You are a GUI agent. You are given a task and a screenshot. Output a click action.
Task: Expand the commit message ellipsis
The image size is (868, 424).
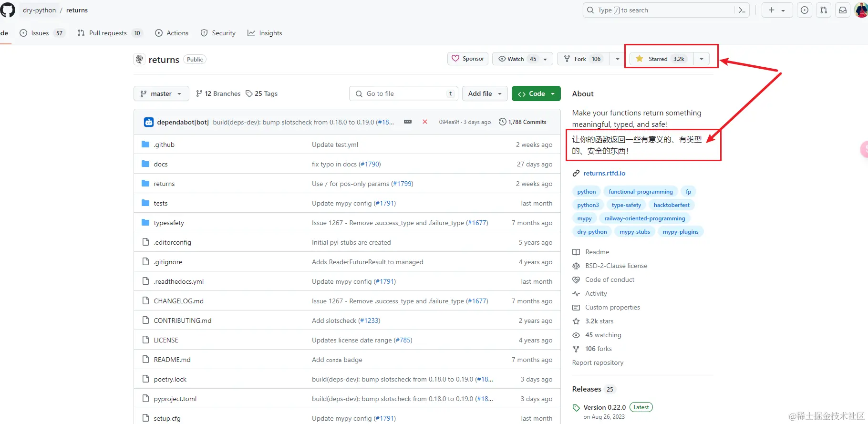click(x=408, y=122)
